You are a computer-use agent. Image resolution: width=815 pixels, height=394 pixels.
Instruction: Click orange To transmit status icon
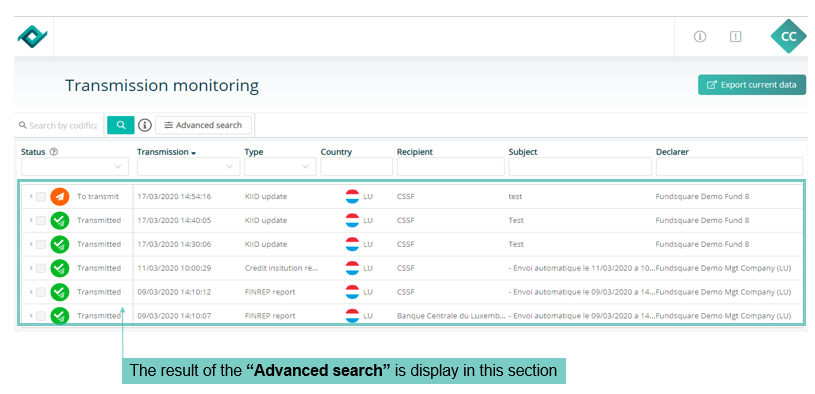coord(60,196)
